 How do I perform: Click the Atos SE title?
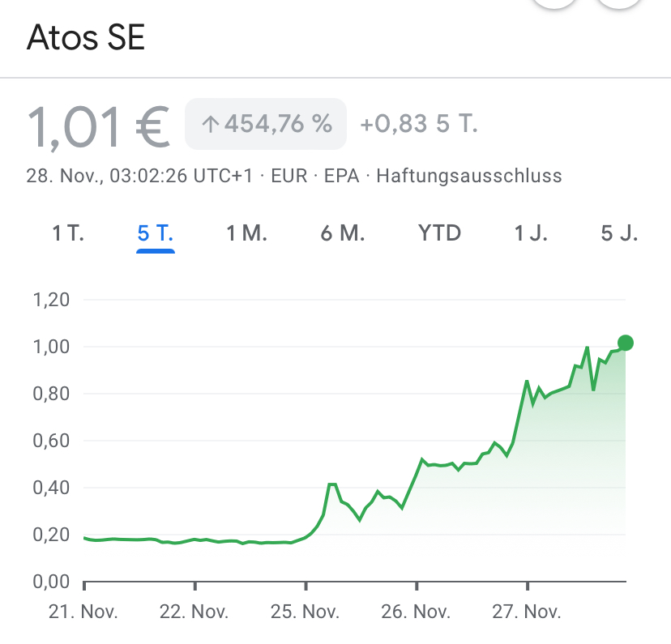point(86,37)
